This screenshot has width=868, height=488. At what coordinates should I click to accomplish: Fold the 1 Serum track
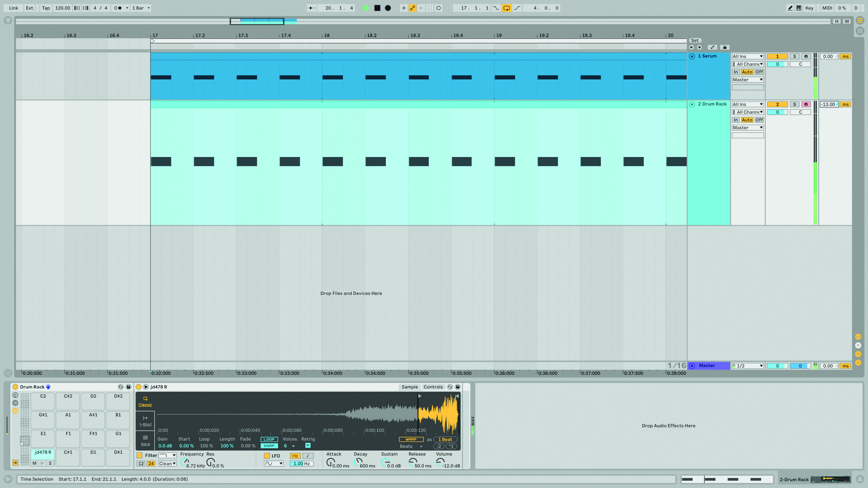click(692, 56)
